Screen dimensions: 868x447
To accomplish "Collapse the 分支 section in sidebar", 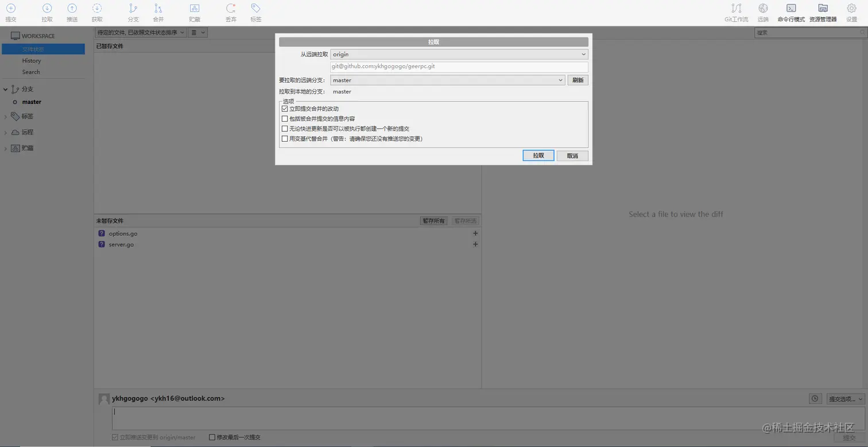I will [x=6, y=90].
